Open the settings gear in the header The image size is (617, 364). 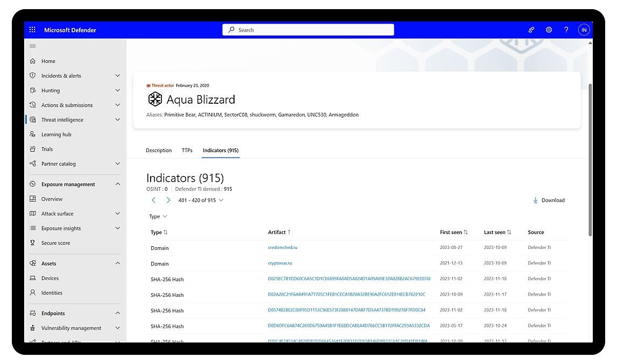click(x=549, y=30)
